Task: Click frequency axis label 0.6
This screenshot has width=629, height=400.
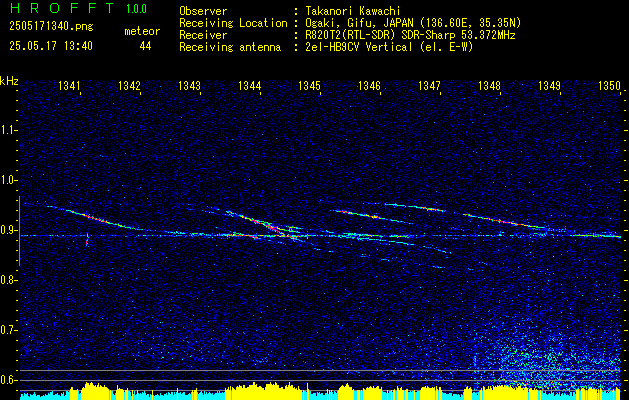Action: [8, 380]
